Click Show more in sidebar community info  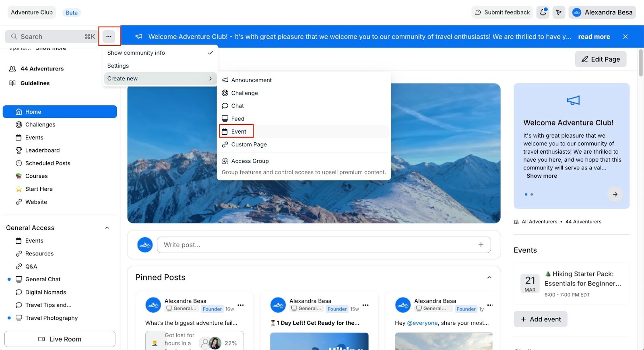pos(51,48)
